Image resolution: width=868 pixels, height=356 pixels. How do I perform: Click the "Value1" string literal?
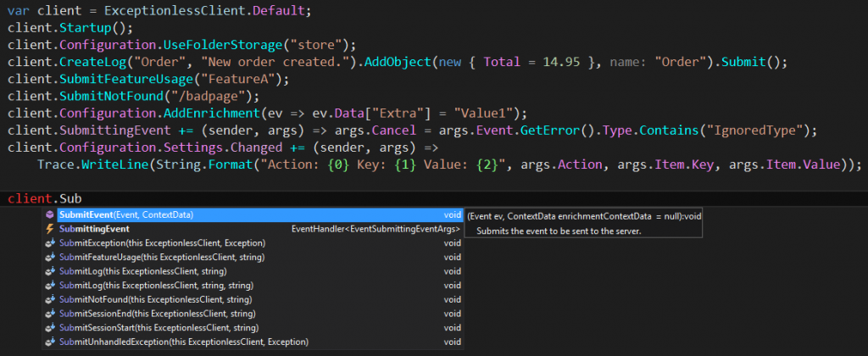point(484,114)
